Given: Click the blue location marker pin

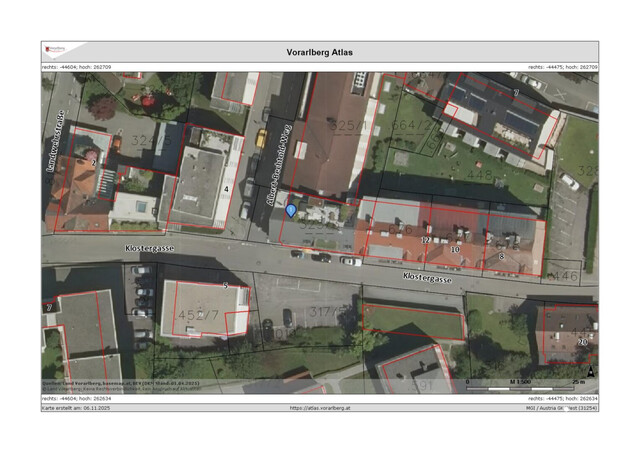Looking at the screenshot, I should (x=290, y=211).
